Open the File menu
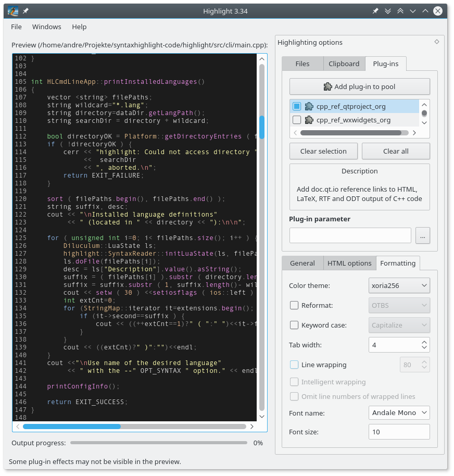This screenshot has width=454, height=476. click(x=16, y=27)
